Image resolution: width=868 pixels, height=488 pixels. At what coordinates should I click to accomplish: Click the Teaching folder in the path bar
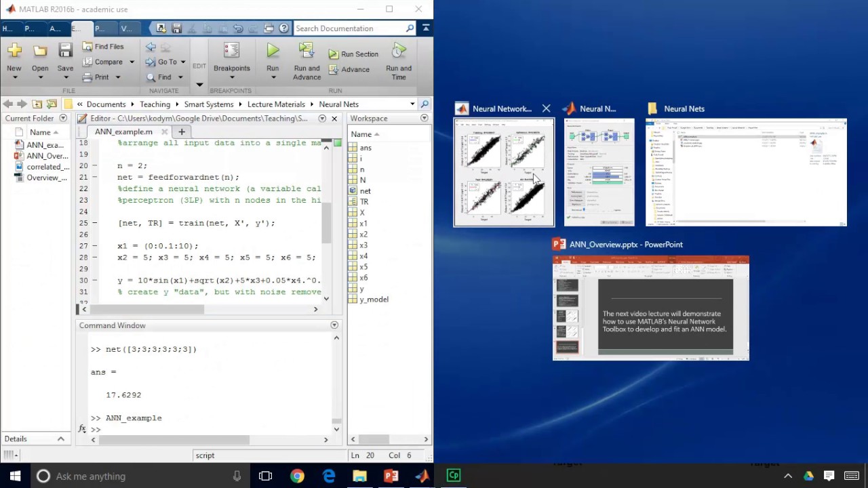[x=155, y=104]
